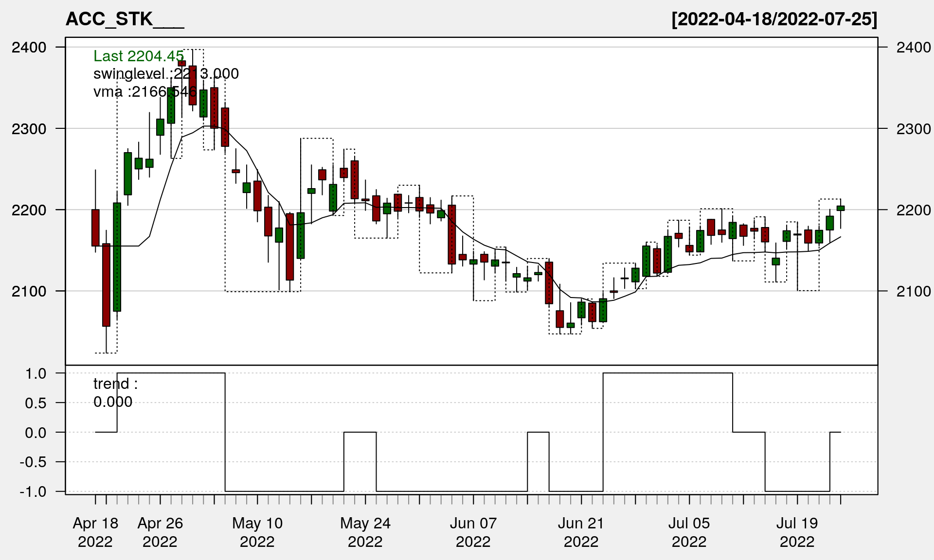This screenshot has height=560, width=934.
Task: Click the swinglevel legend text
Action: 165,73
